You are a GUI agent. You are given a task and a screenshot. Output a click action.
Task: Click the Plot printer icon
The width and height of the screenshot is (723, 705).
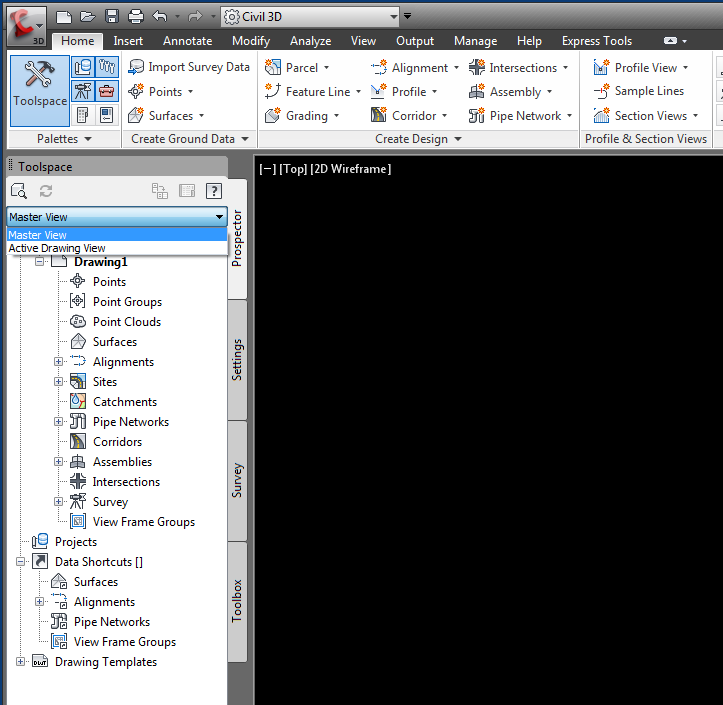[136, 17]
